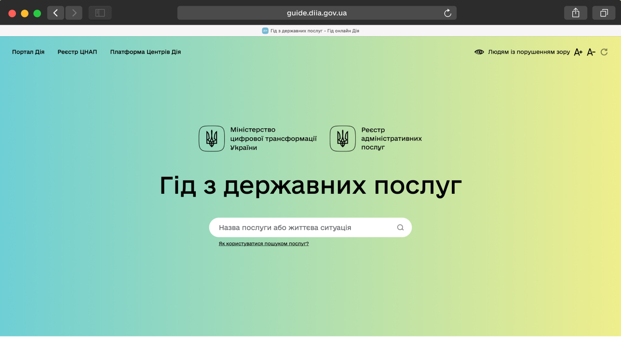Open the Портал Дія link
This screenshot has width=621, height=364.
coord(28,52)
